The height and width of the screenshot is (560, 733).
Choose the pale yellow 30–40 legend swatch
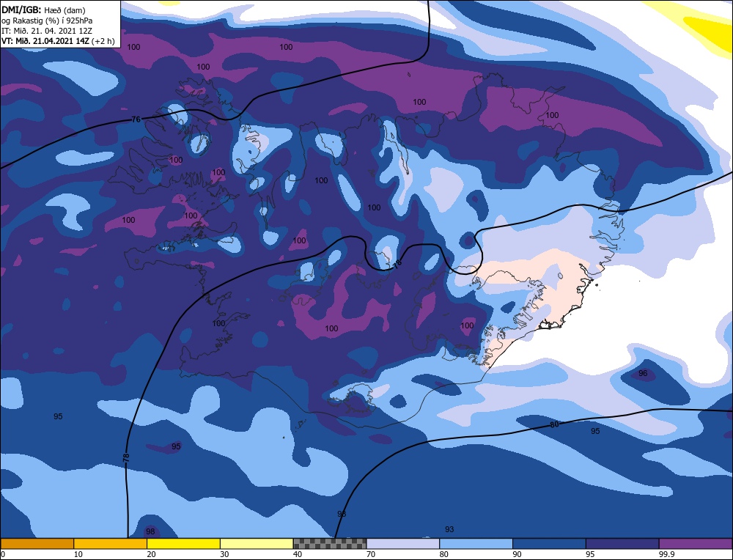pos(257,543)
